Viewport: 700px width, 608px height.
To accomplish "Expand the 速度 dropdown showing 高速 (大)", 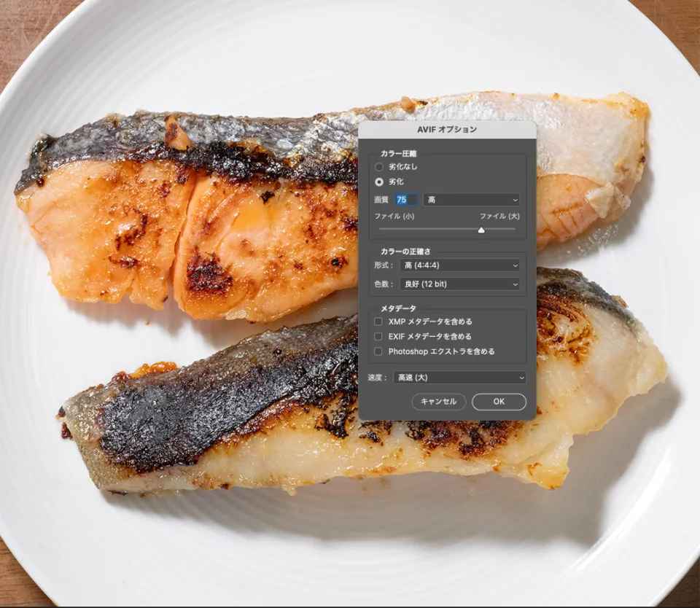I will pos(459,378).
